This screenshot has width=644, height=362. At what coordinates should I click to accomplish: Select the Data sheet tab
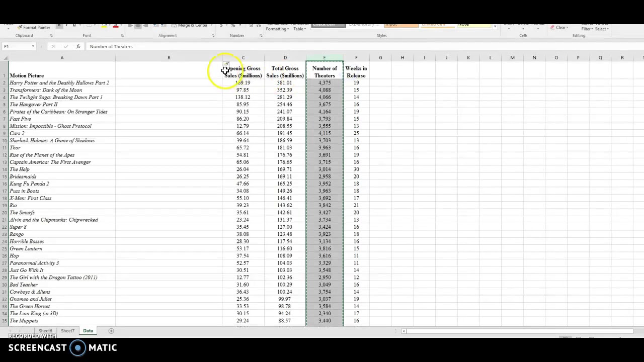[x=88, y=331]
